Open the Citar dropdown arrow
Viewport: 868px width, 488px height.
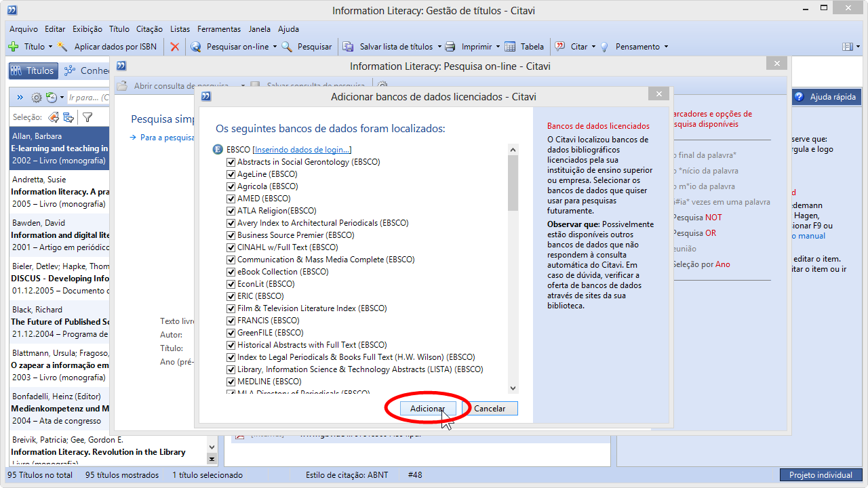coord(593,47)
